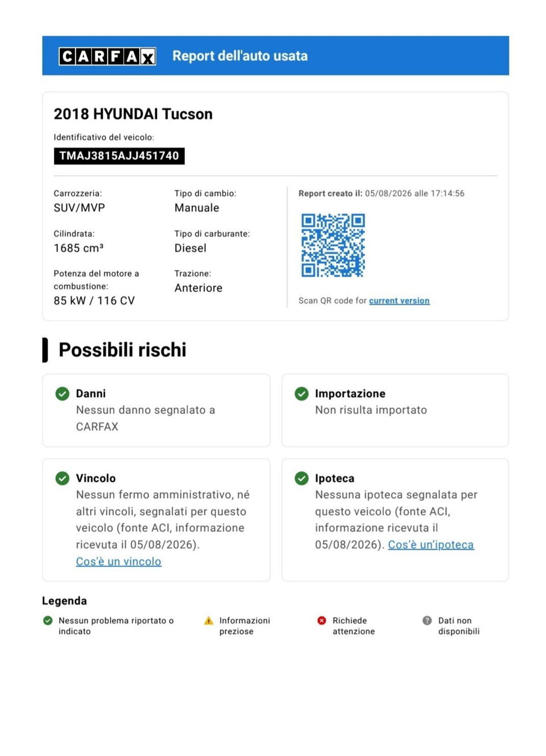Click the blue QR code image
Image resolution: width=546 pixels, height=756 pixels.
(x=333, y=245)
